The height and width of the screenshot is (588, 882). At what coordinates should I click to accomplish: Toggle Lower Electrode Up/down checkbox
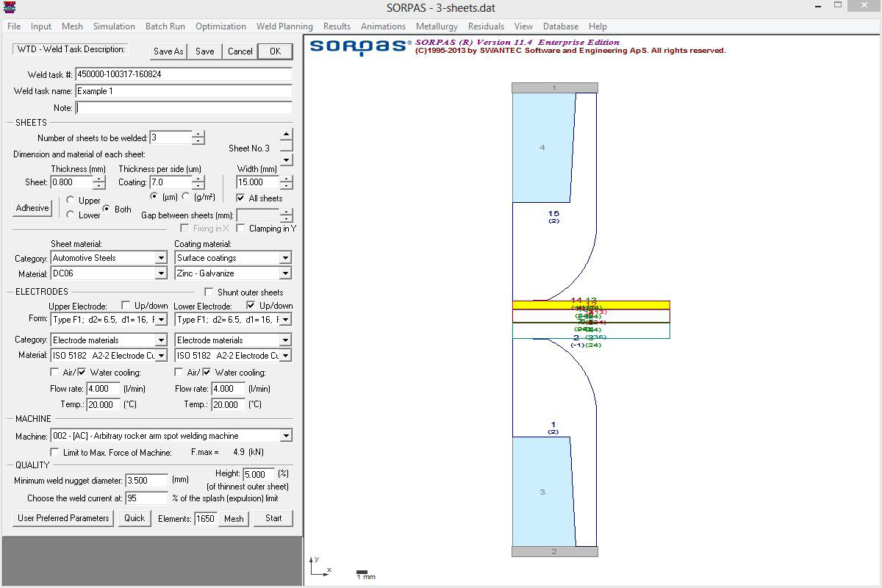click(x=251, y=305)
